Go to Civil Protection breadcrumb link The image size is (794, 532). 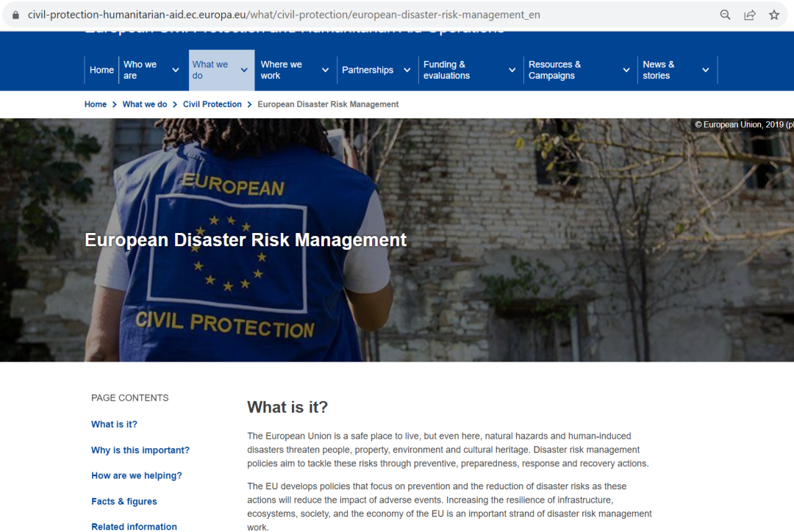click(x=212, y=104)
